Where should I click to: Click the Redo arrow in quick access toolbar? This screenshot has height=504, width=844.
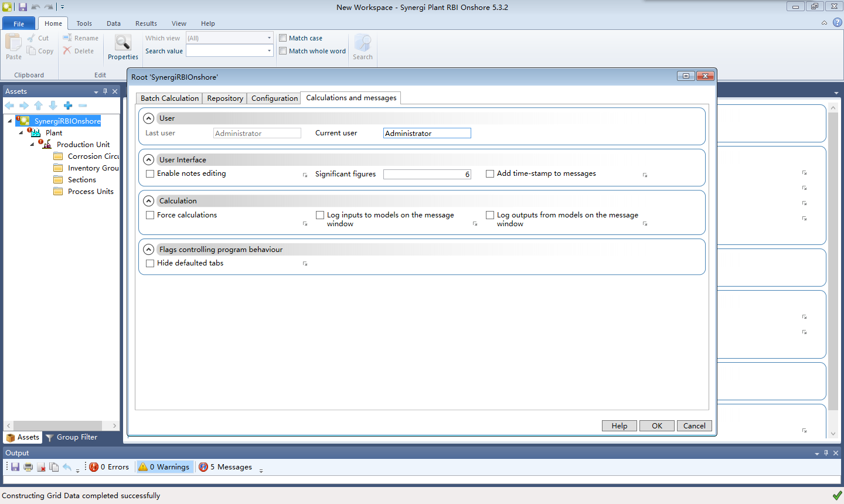48,7
